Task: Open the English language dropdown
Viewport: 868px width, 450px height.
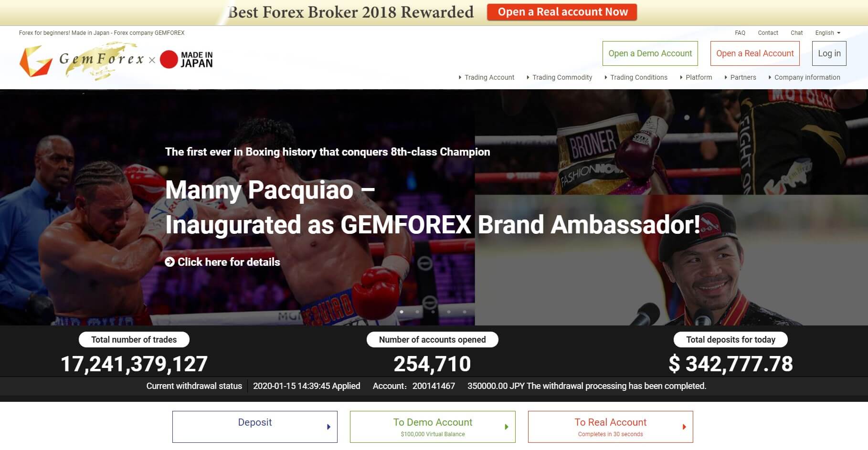Action: [827, 33]
